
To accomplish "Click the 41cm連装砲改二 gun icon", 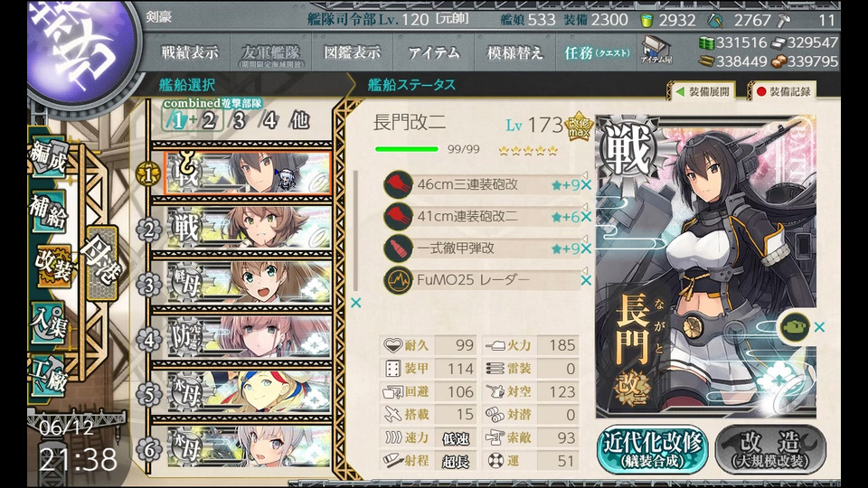I will (x=398, y=216).
